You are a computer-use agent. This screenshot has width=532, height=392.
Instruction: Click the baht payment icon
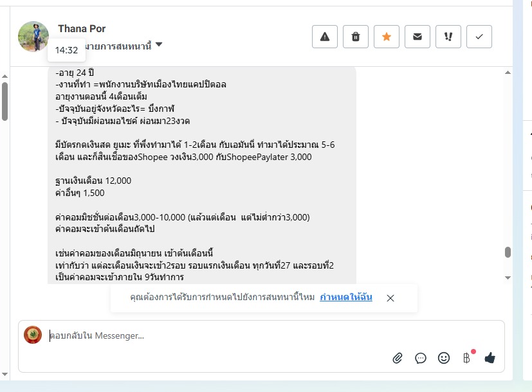[466, 358]
